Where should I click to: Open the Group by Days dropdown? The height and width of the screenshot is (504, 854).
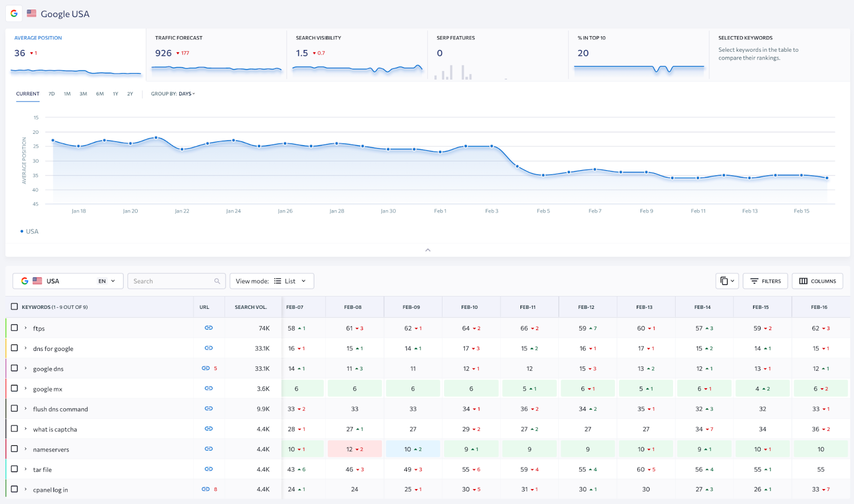point(173,94)
